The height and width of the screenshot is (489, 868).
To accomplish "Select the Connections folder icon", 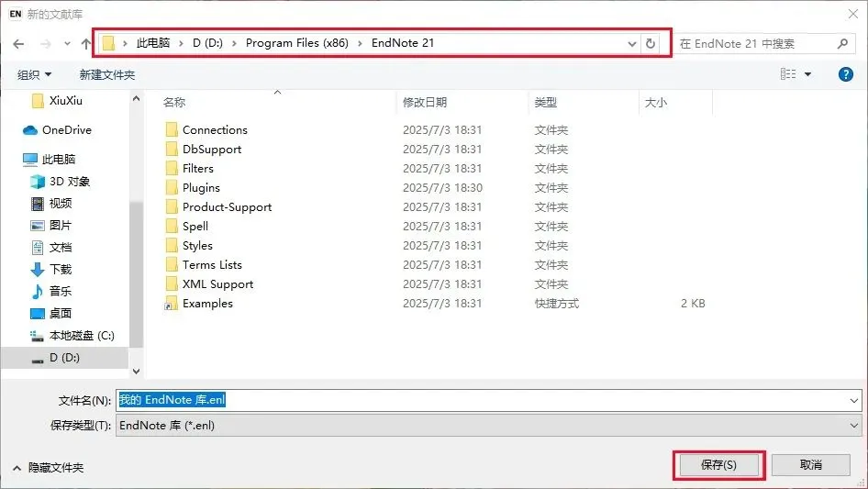I will click(x=172, y=129).
